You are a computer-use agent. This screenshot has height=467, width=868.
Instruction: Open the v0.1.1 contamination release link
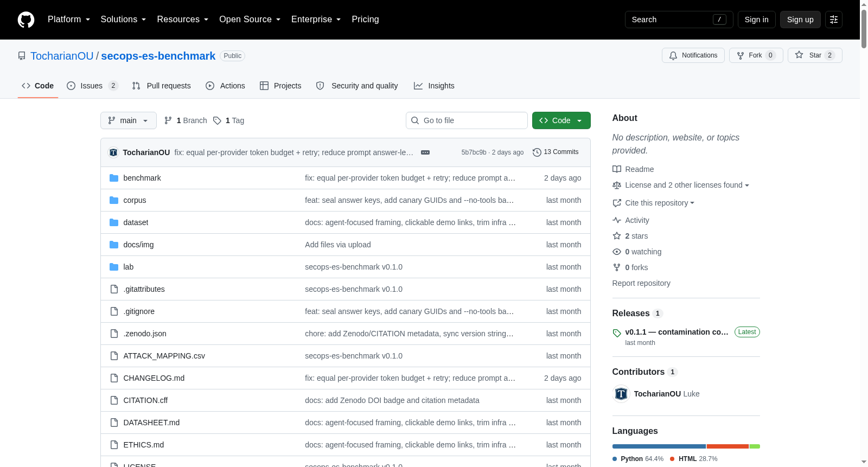(x=676, y=332)
